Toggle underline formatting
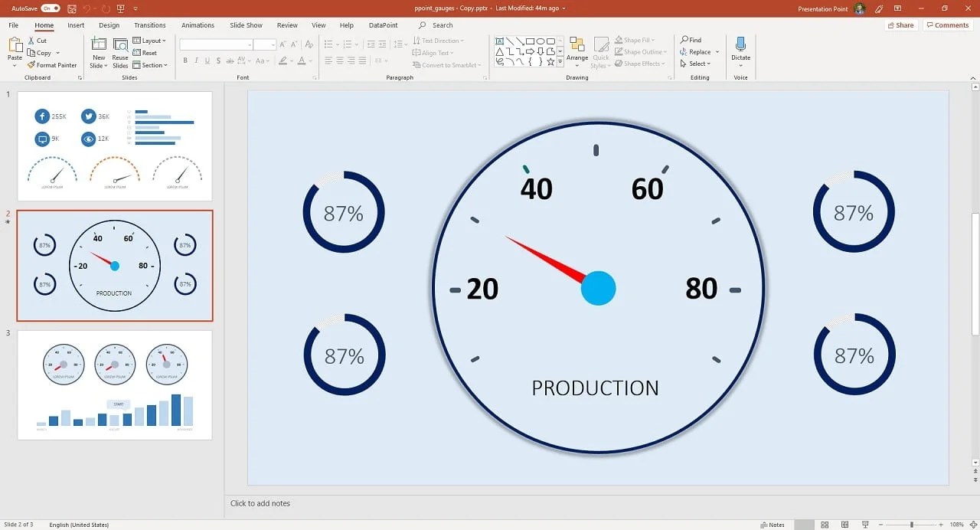 point(207,61)
